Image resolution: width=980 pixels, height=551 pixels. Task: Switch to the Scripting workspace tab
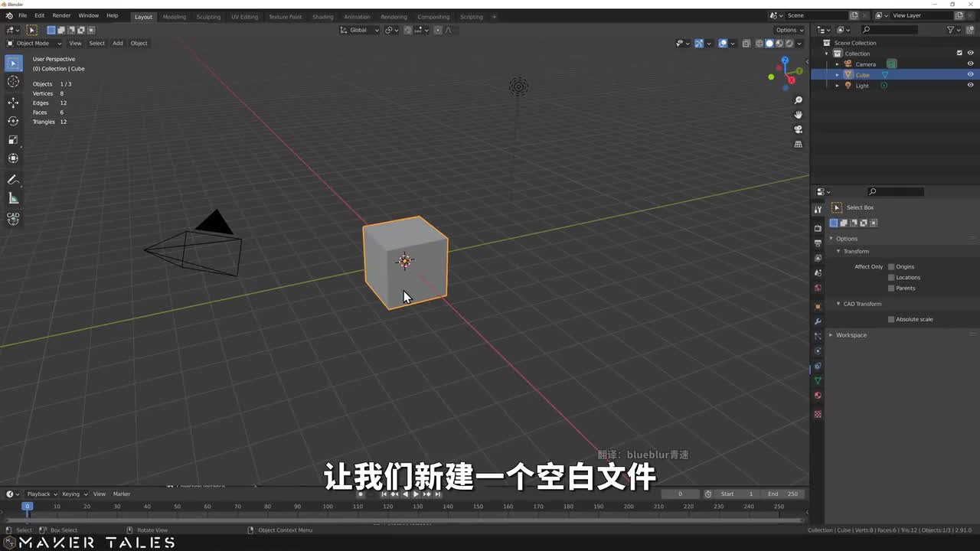[472, 17]
